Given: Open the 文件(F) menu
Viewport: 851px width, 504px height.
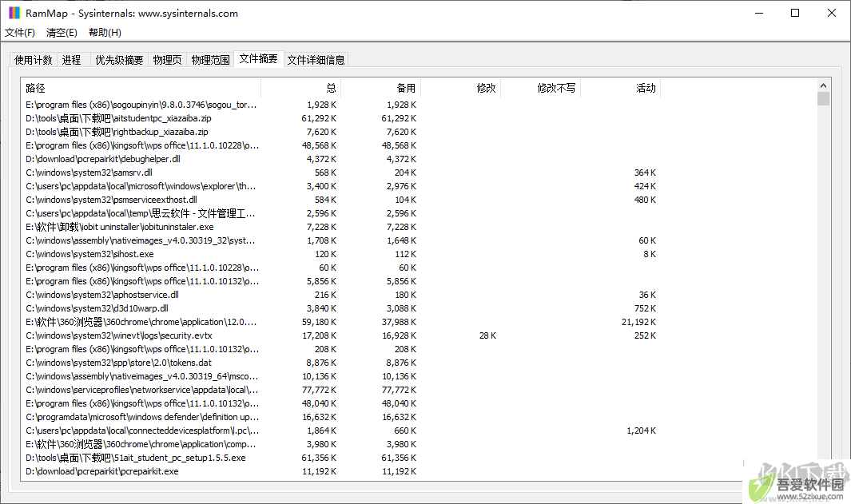Looking at the screenshot, I should pos(20,33).
